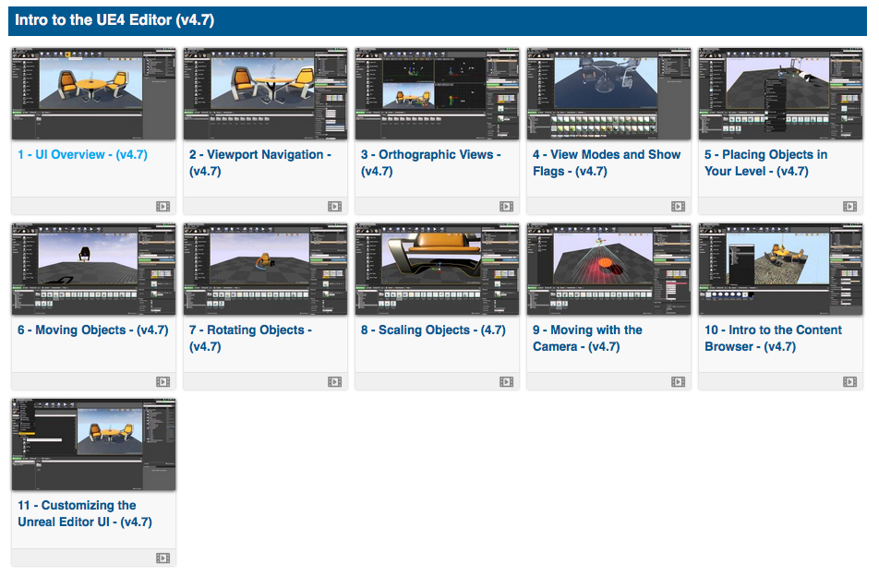Click the film icon under Customizing the Unreal Editor UI
Image resolution: width=879 pixels, height=588 pixels.
163,558
